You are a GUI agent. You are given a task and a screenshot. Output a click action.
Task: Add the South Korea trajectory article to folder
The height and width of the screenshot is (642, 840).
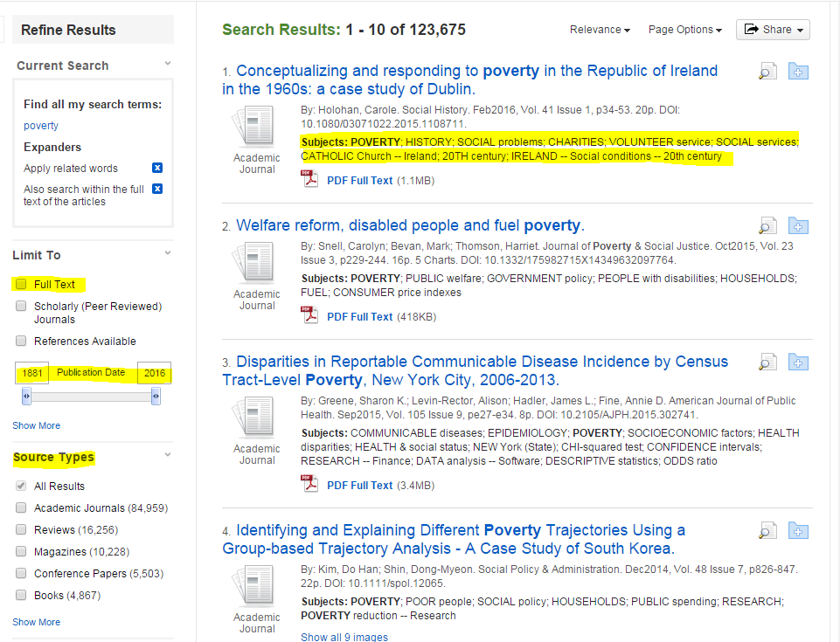pyautogui.click(x=797, y=530)
